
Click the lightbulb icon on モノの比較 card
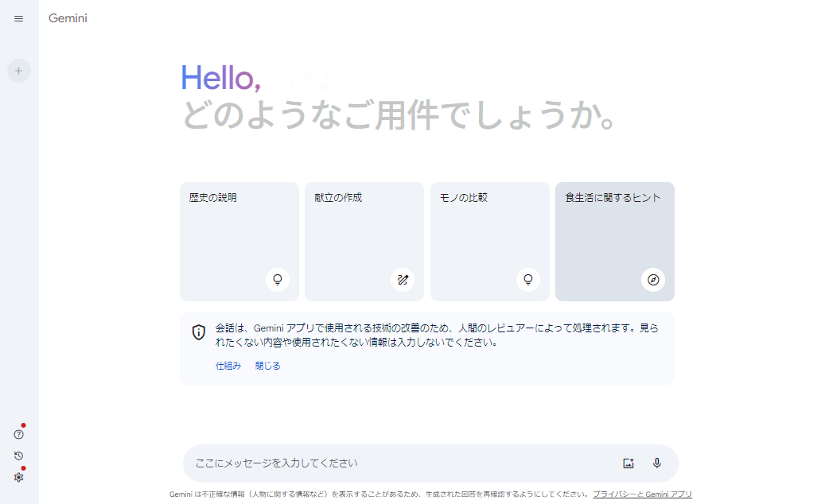[527, 280]
